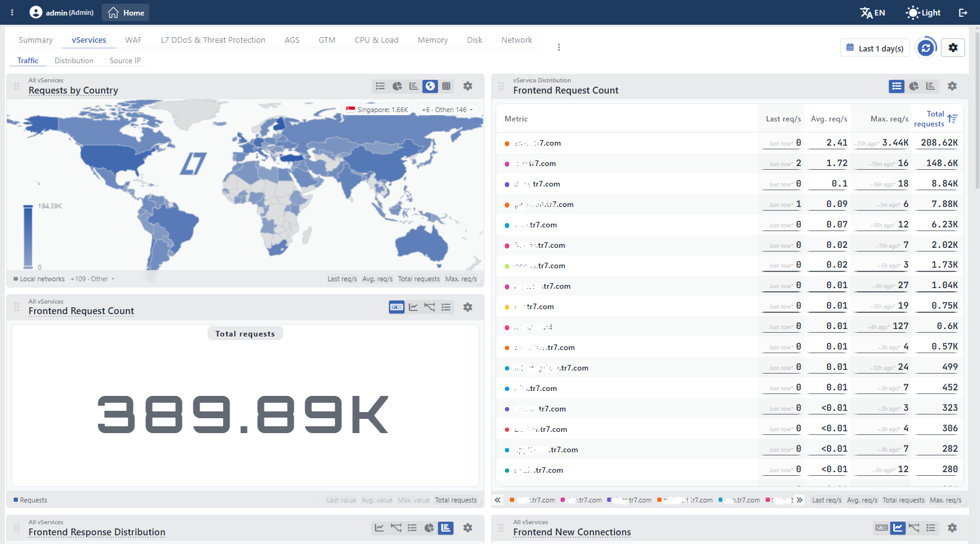Toggle Avg. req/s in Requests by Country footer
The width and height of the screenshot is (980, 544).
(377, 279)
